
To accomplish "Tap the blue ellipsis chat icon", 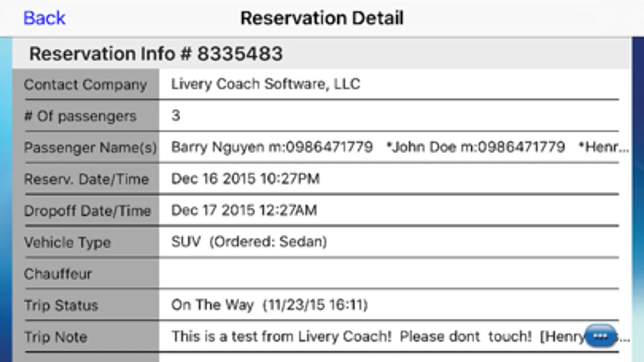I will (600, 336).
